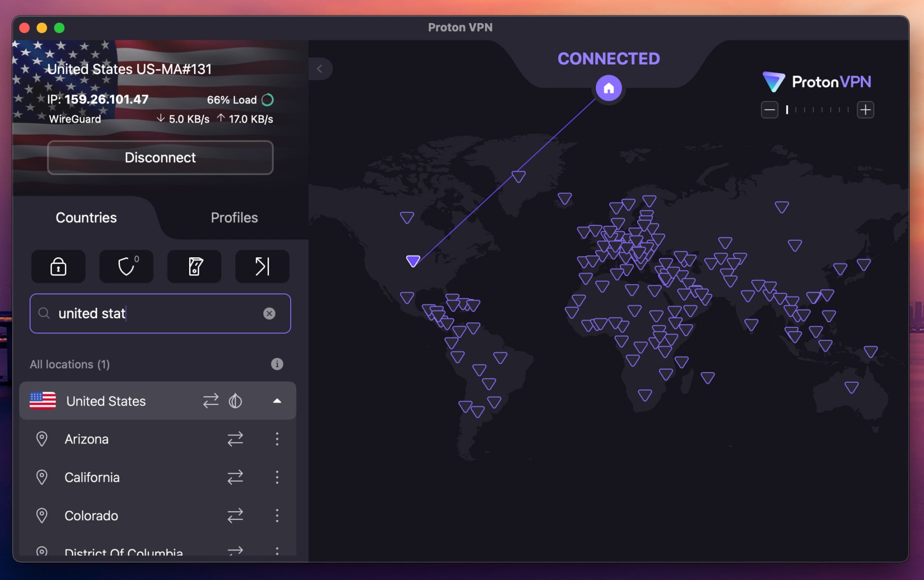Open the All locations info icon

click(277, 364)
